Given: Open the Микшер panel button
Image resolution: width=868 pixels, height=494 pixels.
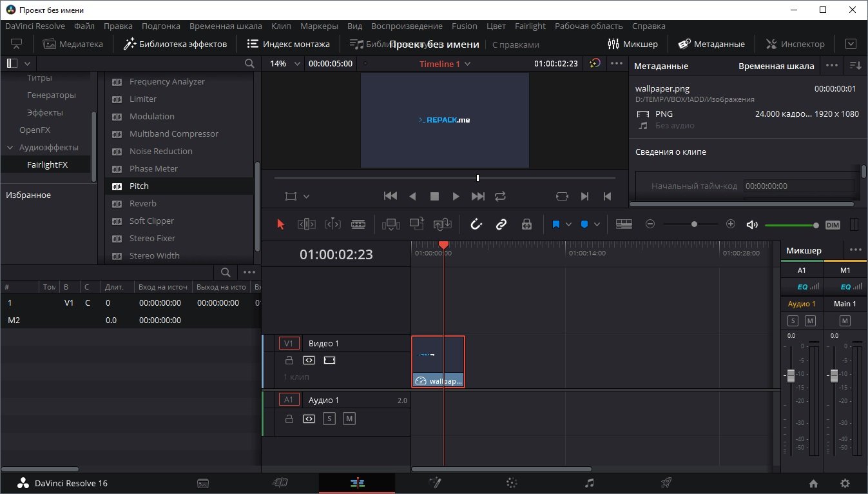Looking at the screenshot, I should point(633,44).
